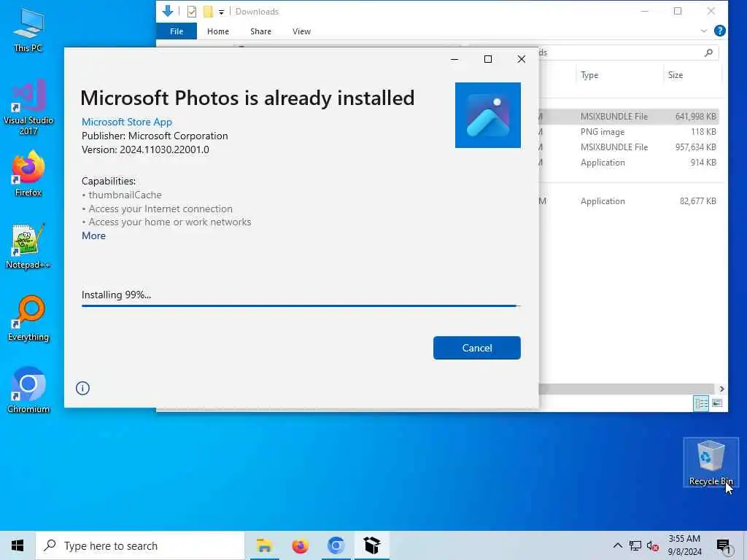Select the MSIXBUNDLE file of 641,998 KB
747x560 pixels.
coord(628,116)
